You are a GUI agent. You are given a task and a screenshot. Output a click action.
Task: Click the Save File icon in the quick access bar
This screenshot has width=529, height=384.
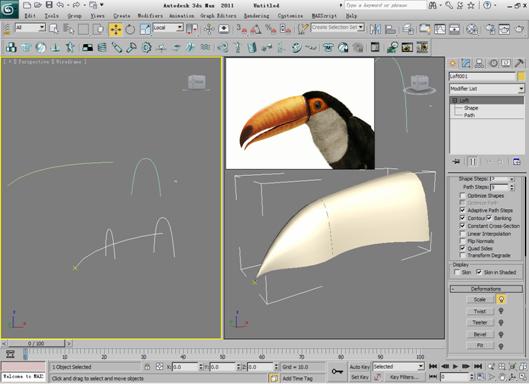pyautogui.click(x=49, y=5)
